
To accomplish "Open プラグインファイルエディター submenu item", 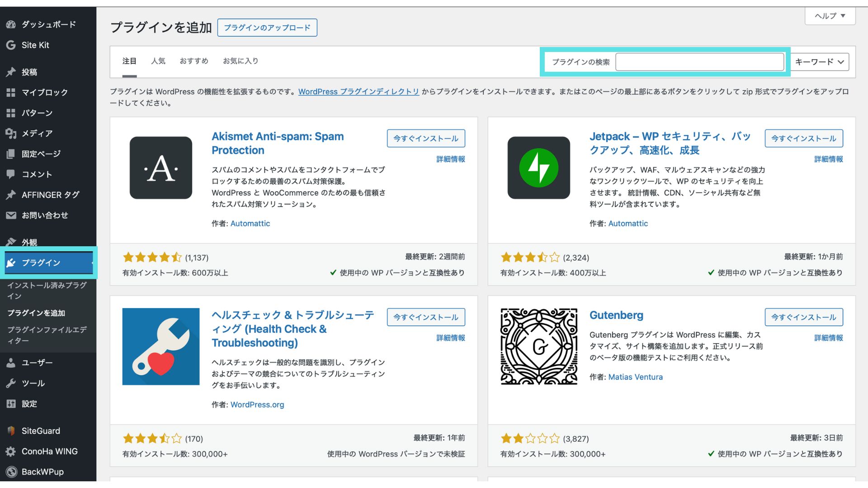I will coord(47,335).
